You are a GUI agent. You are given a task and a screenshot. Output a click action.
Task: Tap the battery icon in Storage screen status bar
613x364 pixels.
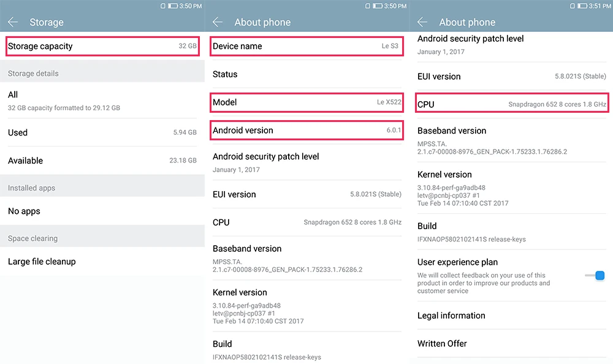coord(173,6)
